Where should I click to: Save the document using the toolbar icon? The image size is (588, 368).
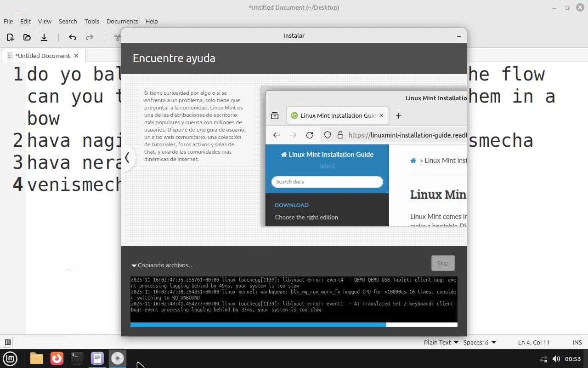pos(44,37)
